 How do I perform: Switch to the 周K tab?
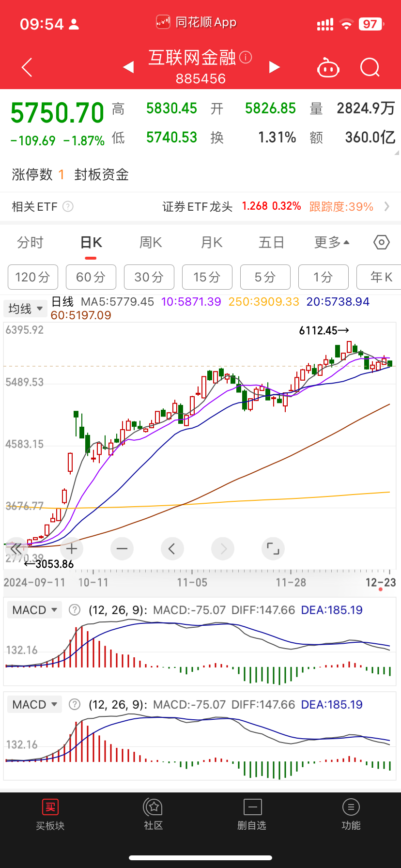pos(151,242)
